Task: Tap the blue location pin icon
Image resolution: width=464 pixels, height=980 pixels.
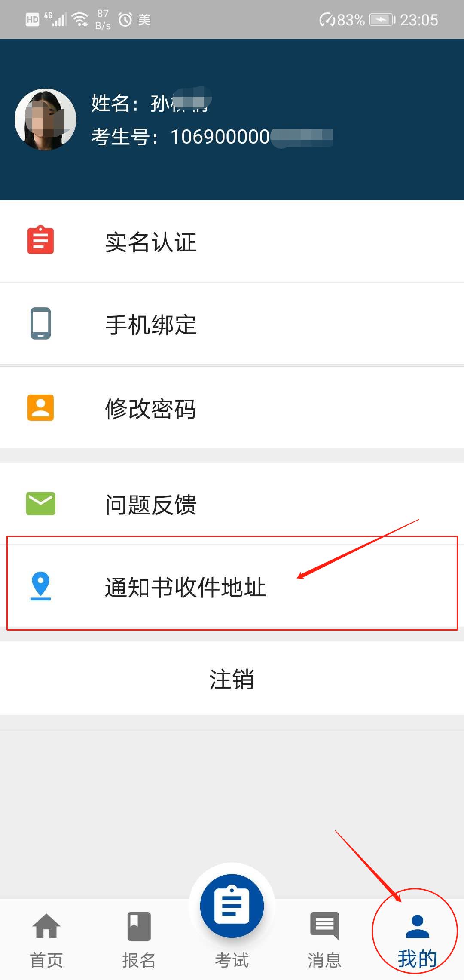Action: coord(40,586)
